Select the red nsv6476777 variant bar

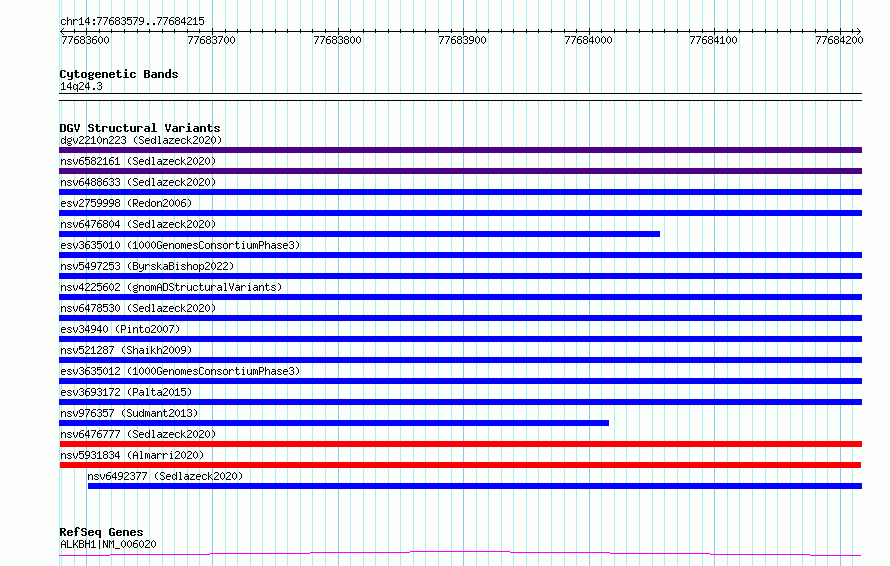(x=460, y=444)
